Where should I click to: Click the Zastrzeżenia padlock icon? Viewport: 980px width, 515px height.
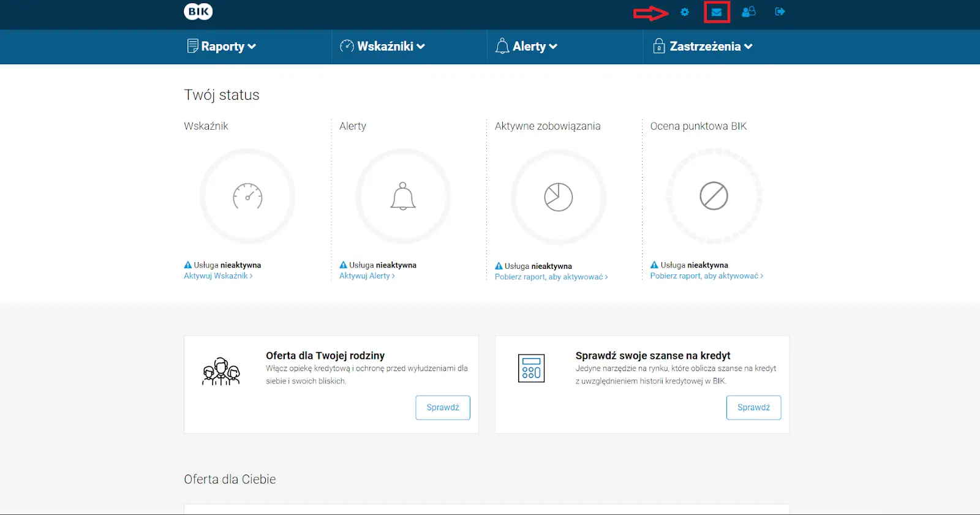(659, 46)
